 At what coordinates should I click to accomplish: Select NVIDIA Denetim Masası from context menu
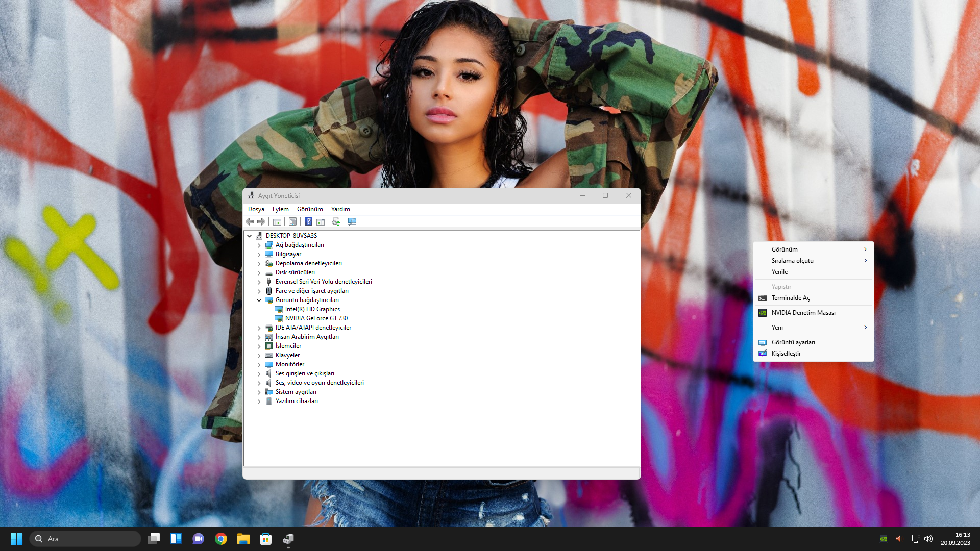click(803, 313)
